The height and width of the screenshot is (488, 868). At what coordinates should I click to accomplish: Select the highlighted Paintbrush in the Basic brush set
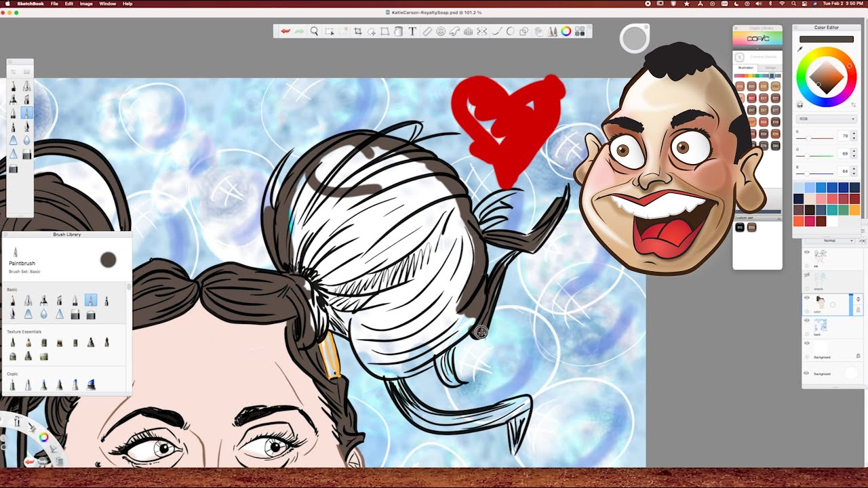90,300
